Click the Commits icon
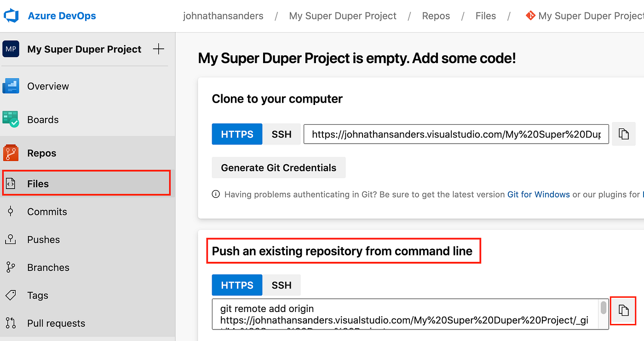This screenshot has width=644, height=341. click(11, 212)
